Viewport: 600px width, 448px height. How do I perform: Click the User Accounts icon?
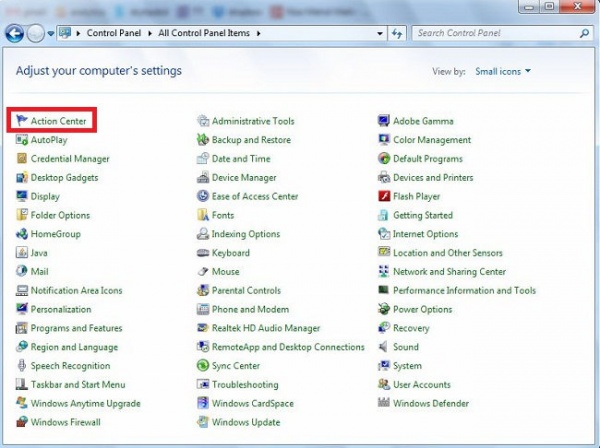(383, 384)
